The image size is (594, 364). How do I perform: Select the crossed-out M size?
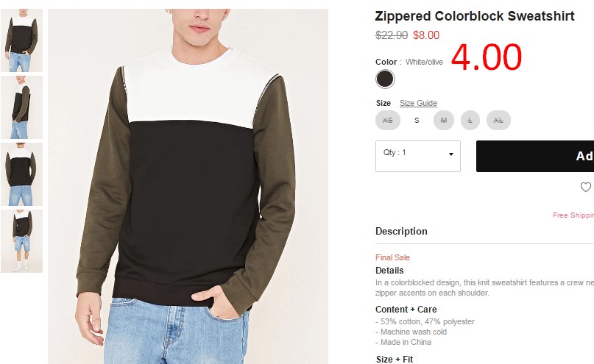[444, 121]
